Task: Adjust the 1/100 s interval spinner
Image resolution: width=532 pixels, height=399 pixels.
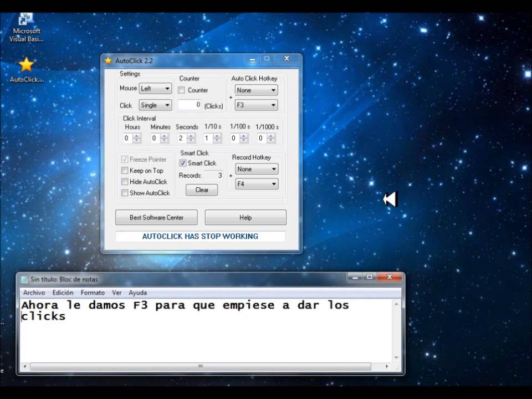Action: (x=244, y=138)
